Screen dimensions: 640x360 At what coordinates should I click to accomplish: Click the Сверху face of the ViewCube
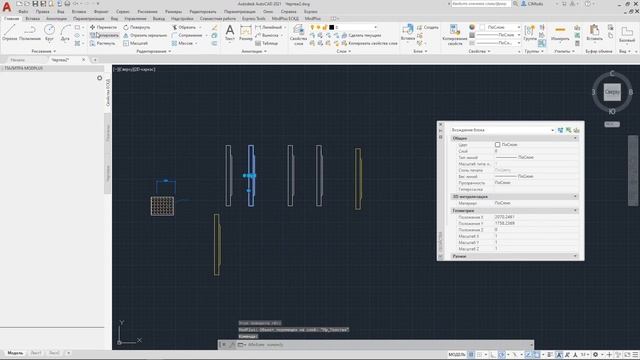coord(612,92)
